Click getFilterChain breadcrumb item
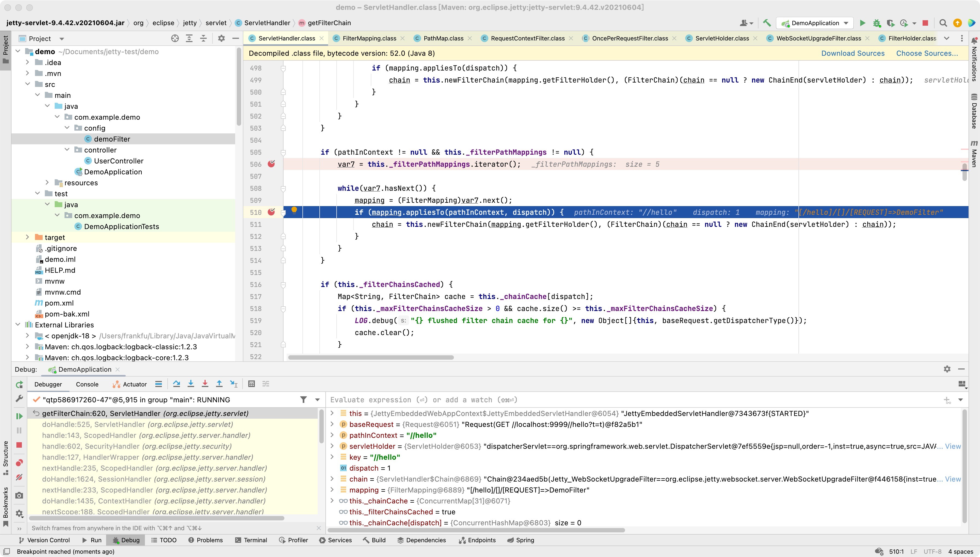980x557 pixels. click(324, 23)
